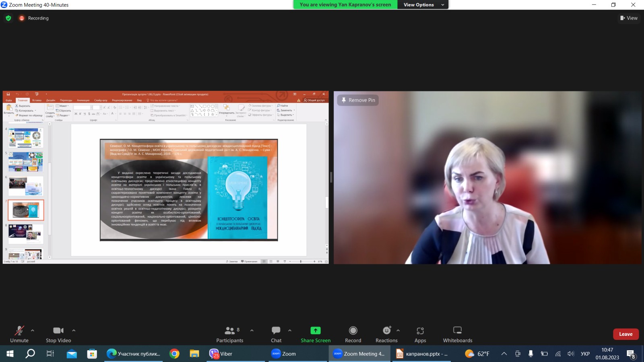The height and width of the screenshot is (362, 644).
Task: Remove Pin from the speaker video
Action: [x=358, y=100]
